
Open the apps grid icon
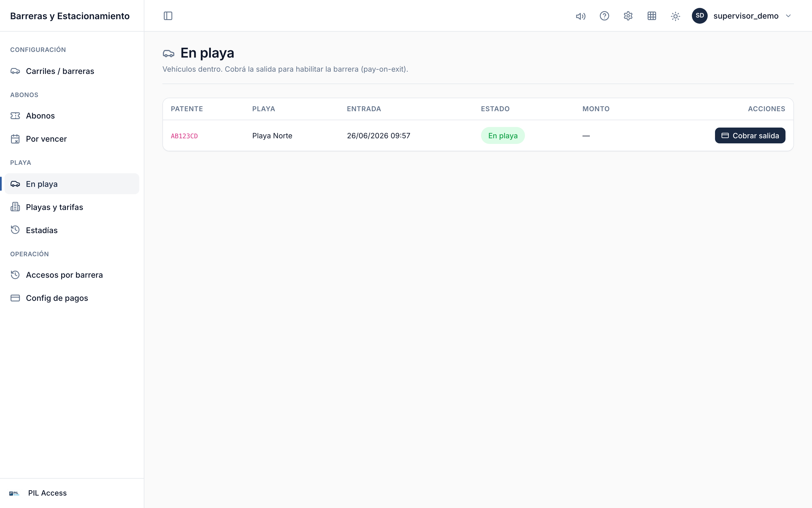click(x=652, y=16)
